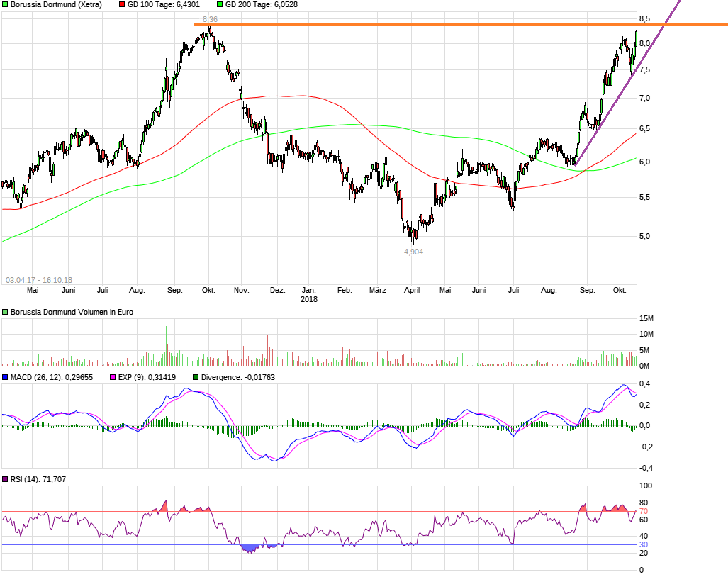Click the 7,0 price axis label
The width and height of the screenshot is (728, 577).
(644, 99)
